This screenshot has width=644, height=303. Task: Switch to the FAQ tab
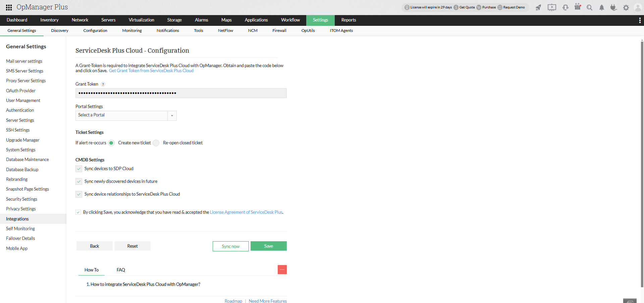pos(121,270)
